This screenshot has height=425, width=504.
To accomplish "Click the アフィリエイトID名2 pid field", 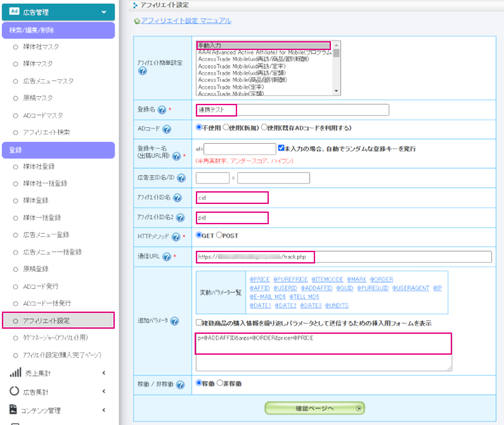I will pyautogui.click(x=232, y=218).
